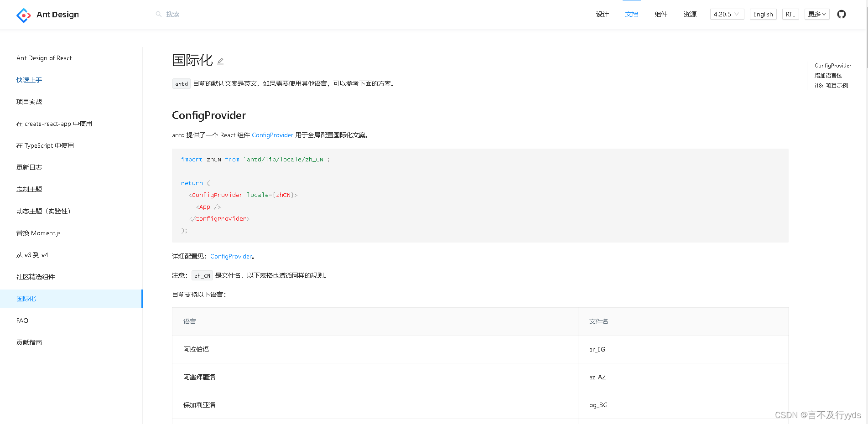The height and width of the screenshot is (424, 868).
Task: Click the zh_CN inline code tag
Action: point(202,276)
